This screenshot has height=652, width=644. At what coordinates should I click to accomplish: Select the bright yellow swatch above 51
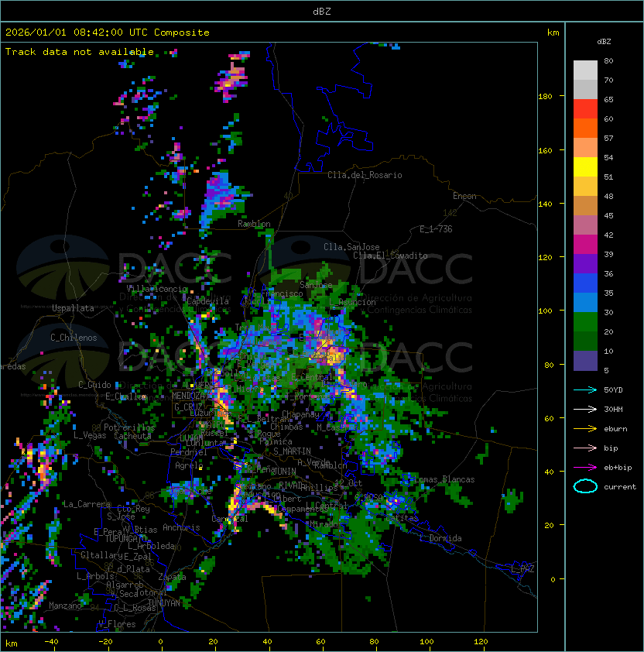pyautogui.click(x=585, y=167)
